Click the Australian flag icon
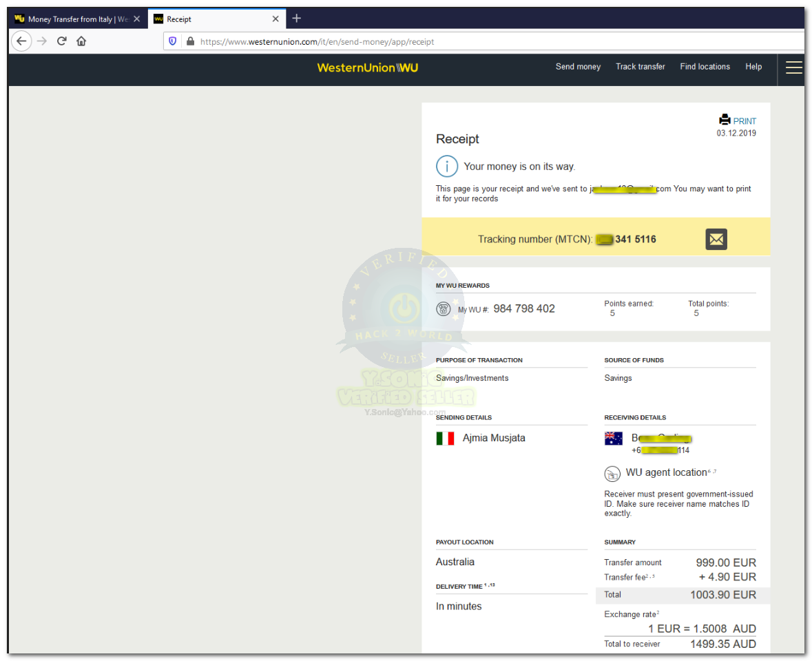The height and width of the screenshot is (661, 812). (614, 439)
